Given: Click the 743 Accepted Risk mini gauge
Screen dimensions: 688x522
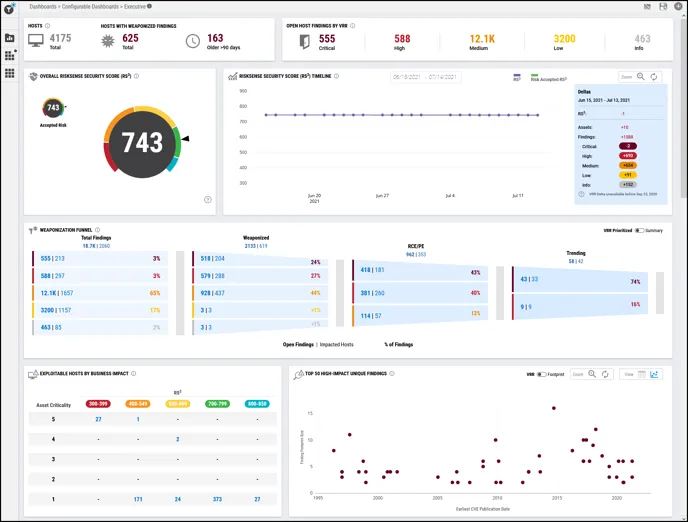Looking at the screenshot, I should [54, 107].
